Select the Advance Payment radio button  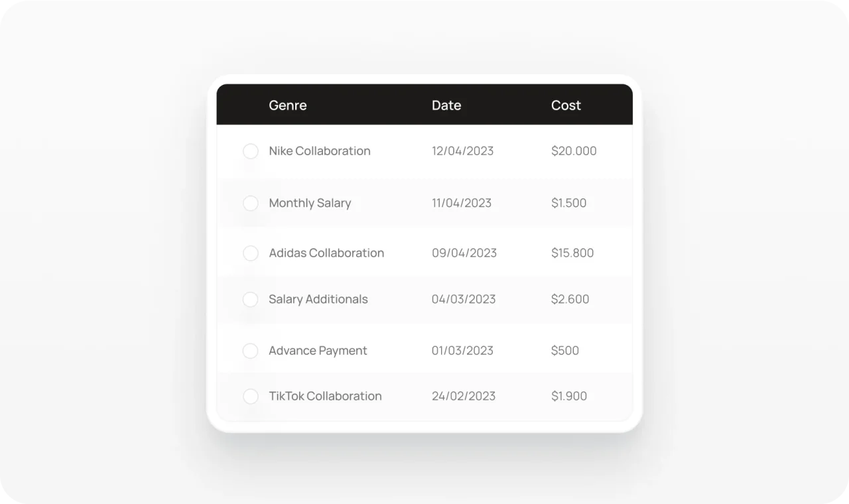(251, 351)
